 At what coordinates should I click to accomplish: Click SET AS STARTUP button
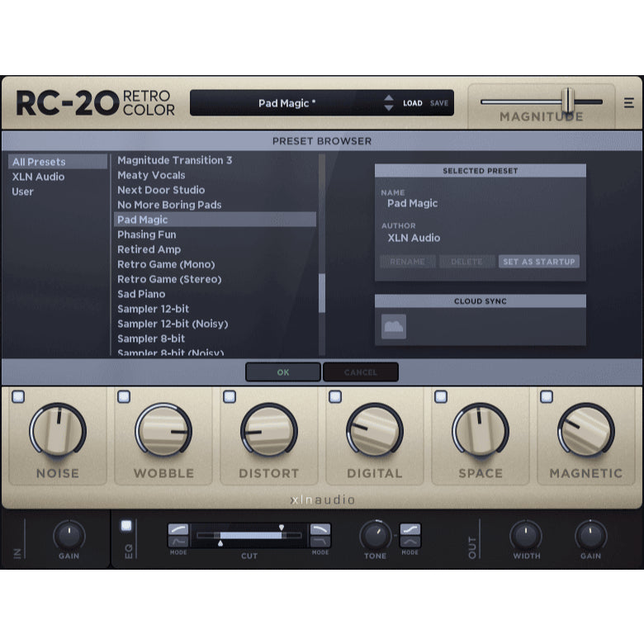click(x=539, y=262)
